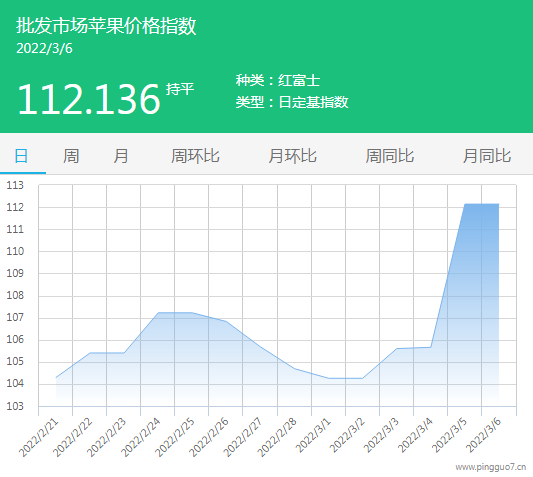Viewport: 533px width, 477px height.
Task: Select the 日 daily tab
Action: 21,156
